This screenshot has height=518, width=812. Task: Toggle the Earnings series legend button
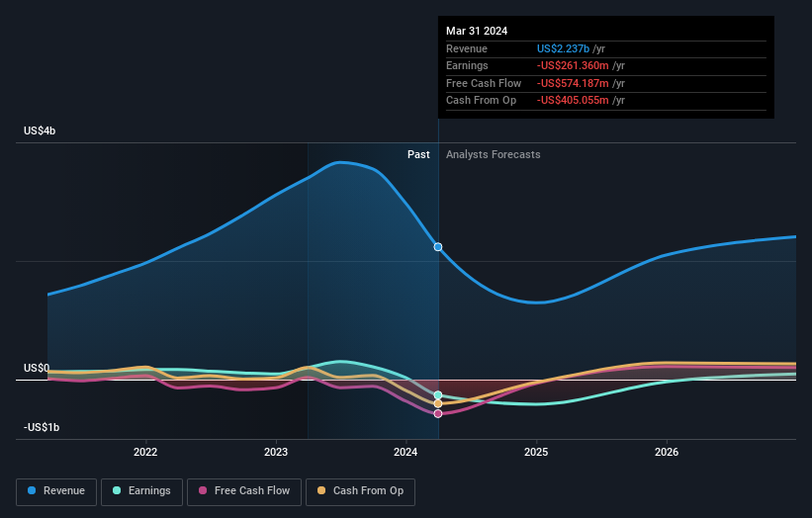point(141,491)
